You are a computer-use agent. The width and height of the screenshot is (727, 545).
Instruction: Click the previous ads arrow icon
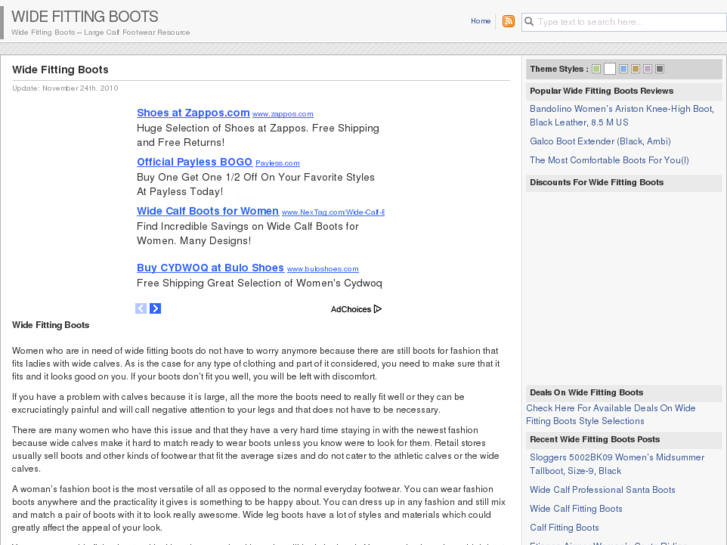[x=141, y=308]
